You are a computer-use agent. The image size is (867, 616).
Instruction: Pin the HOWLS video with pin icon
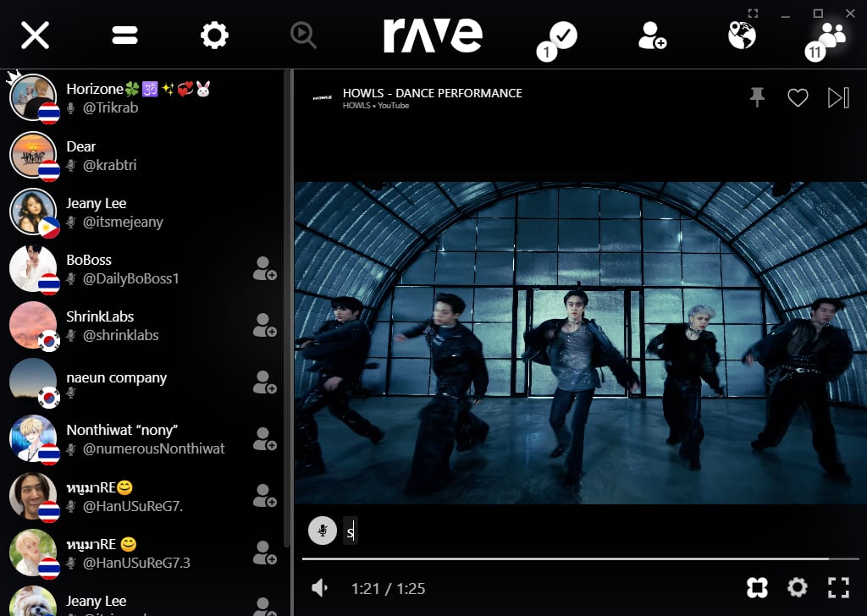coord(758,97)
